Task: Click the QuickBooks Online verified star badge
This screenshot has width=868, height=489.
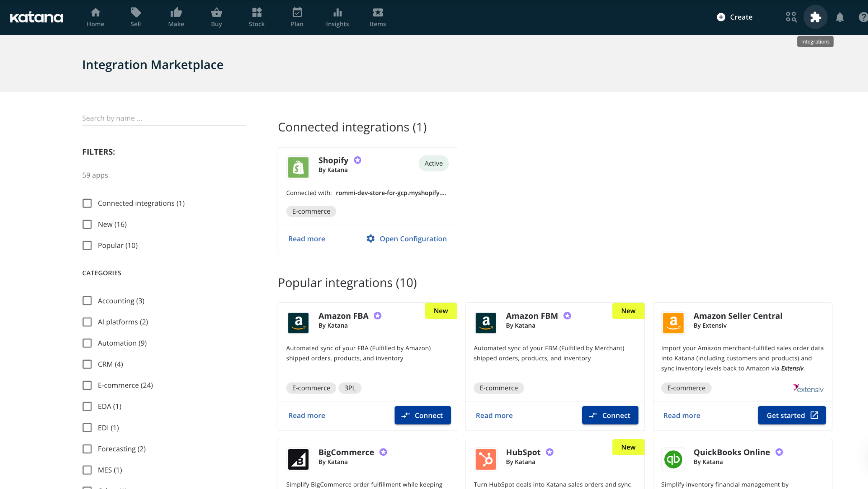Action: click(779, 452)
